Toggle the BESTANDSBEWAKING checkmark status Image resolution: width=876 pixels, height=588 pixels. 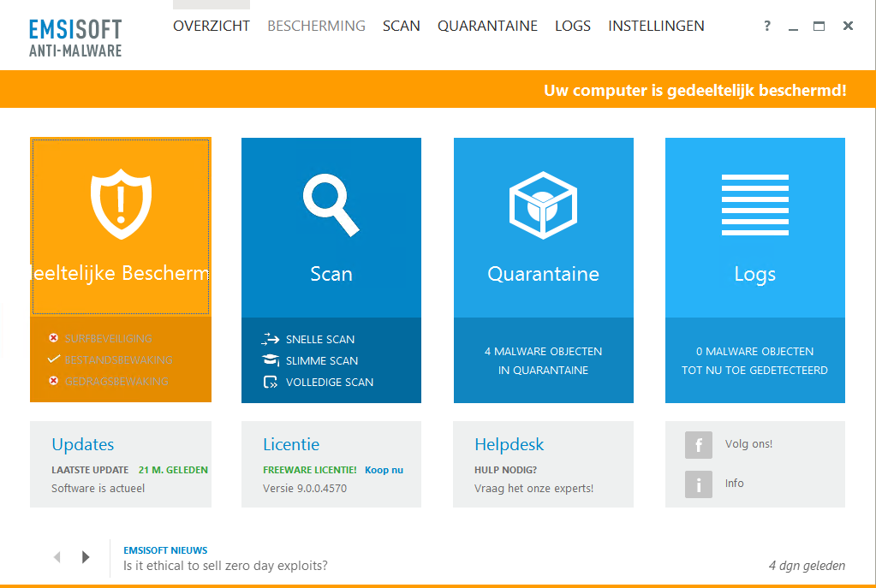54,359
